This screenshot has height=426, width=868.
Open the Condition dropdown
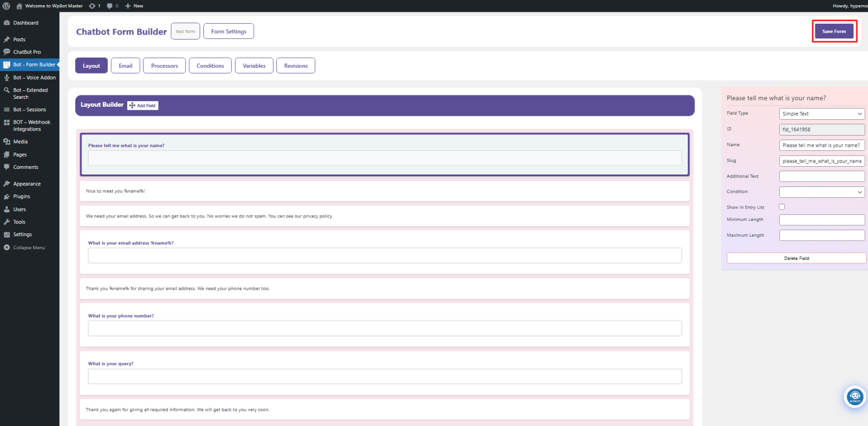click(x=822, y=192)
